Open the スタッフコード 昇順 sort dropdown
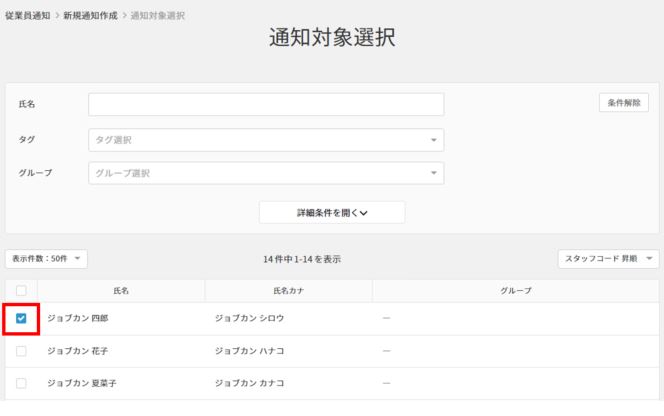The image size is (664, 416). (608, 258)
